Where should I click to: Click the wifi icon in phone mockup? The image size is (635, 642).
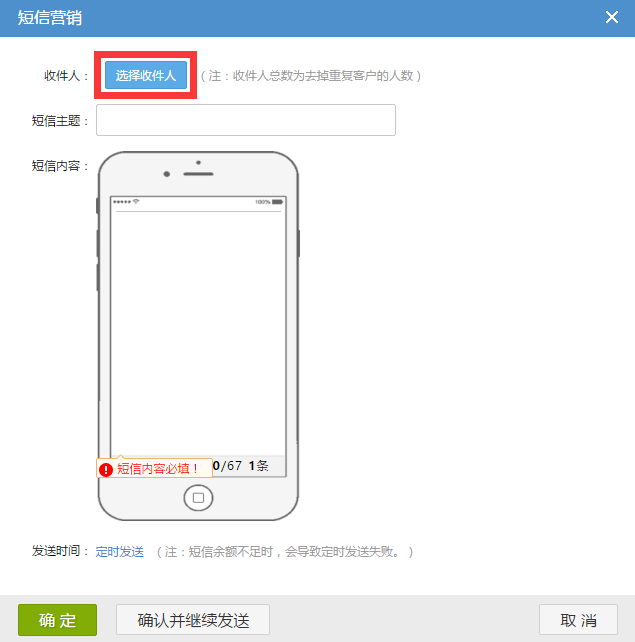click(136, 201)
